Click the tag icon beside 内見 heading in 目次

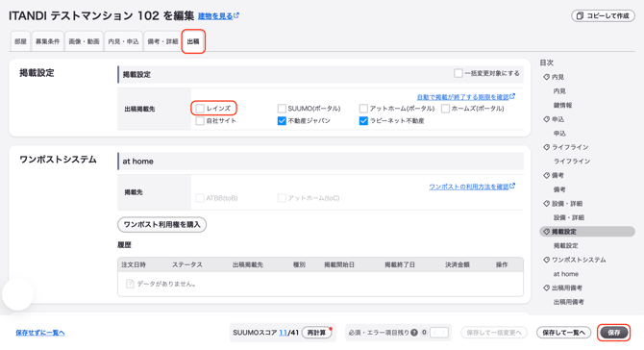pyautogui.click(x=546, y=77)
